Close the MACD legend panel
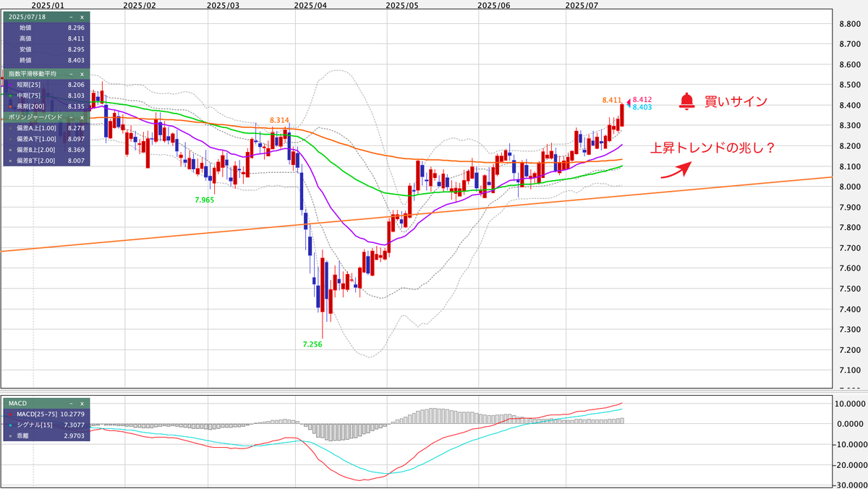Screen dimensions: 868x489 (82, 403)
